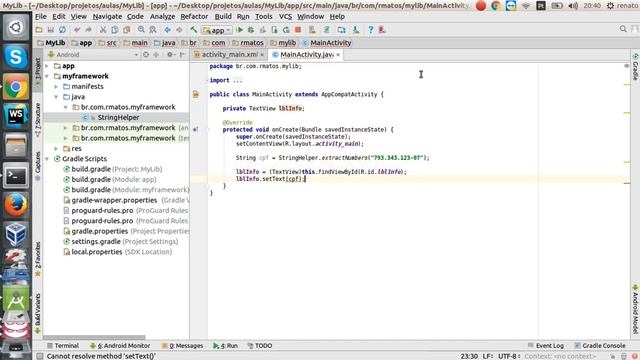
Task: Click the Hide project panel icon
Action: point(182,55)
